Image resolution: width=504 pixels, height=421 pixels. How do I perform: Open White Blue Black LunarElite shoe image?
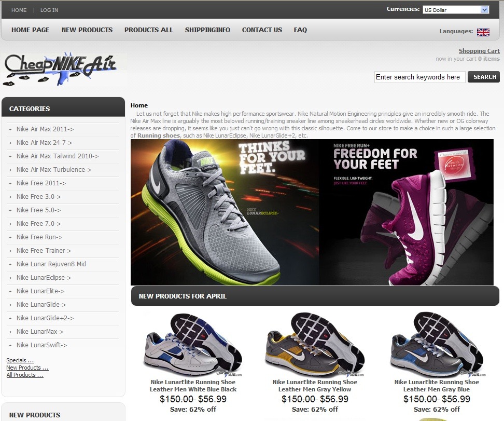coord(193,344)
